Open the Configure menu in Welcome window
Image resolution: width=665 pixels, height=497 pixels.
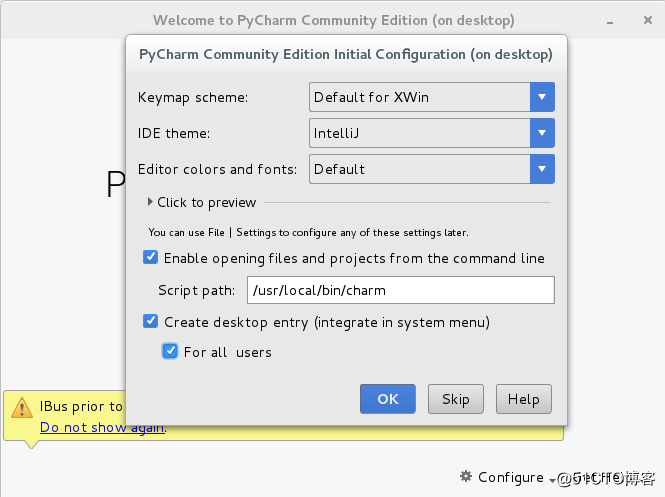pos(511,477)
